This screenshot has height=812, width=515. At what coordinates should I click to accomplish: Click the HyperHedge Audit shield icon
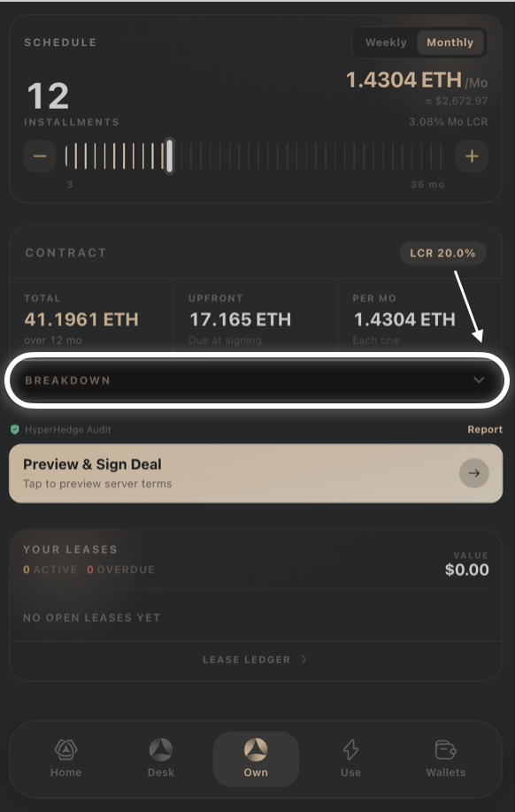[x=15, y=429]
